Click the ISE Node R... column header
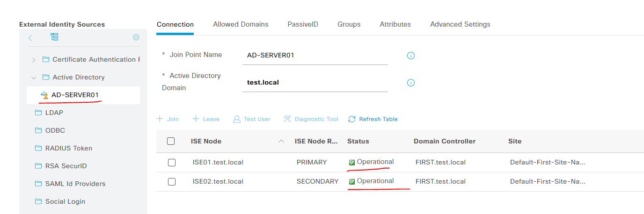Viewport: 644px width, 214px height. coord(316,141)
